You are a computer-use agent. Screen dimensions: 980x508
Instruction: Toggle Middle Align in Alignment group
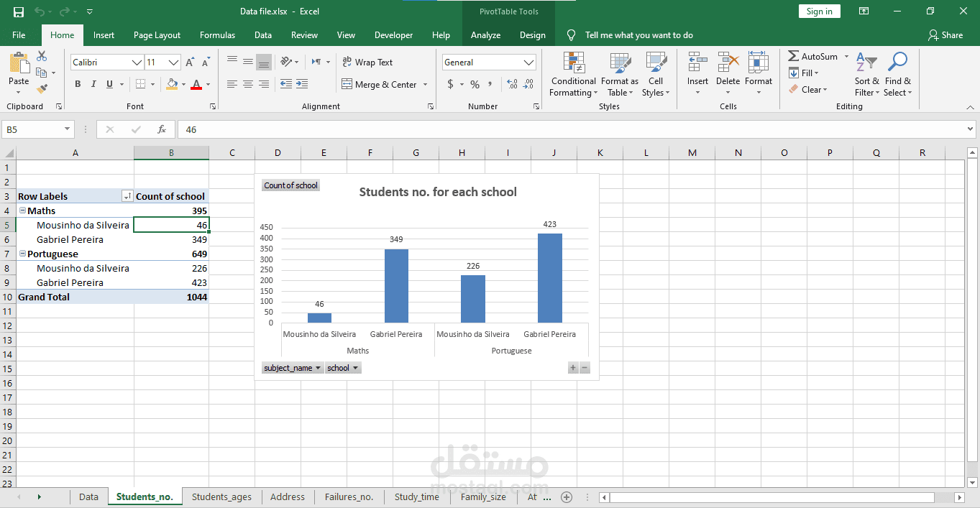point(247,62)
